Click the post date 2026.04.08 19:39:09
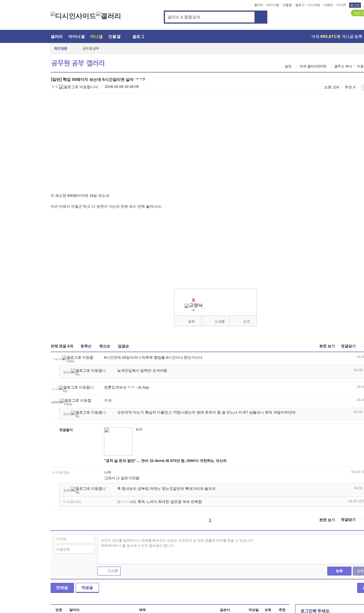Viewport: 364px width, 613px height. (122, 87)
